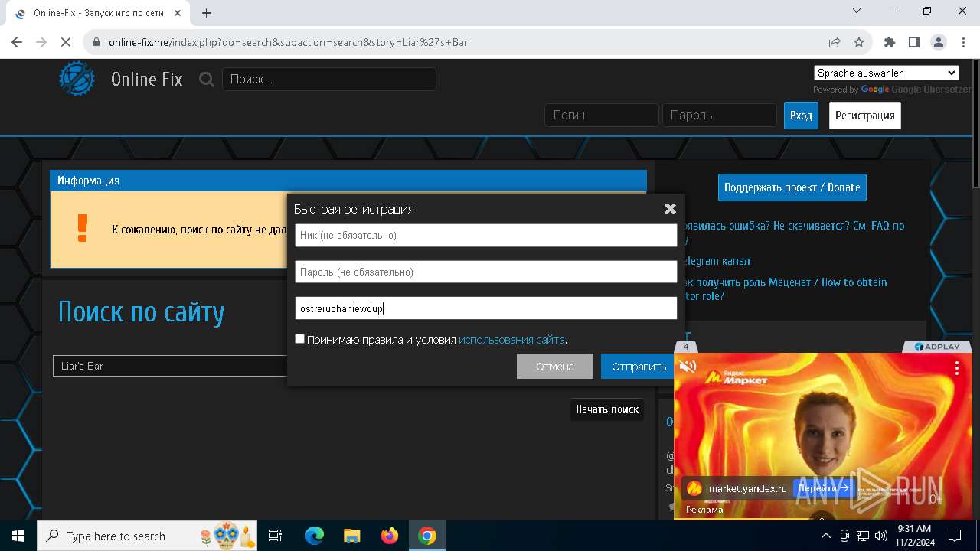Click the Начать поиск button
Image resolution: width=980 pixels, height=551 pixels.
[x=607, y=409]
